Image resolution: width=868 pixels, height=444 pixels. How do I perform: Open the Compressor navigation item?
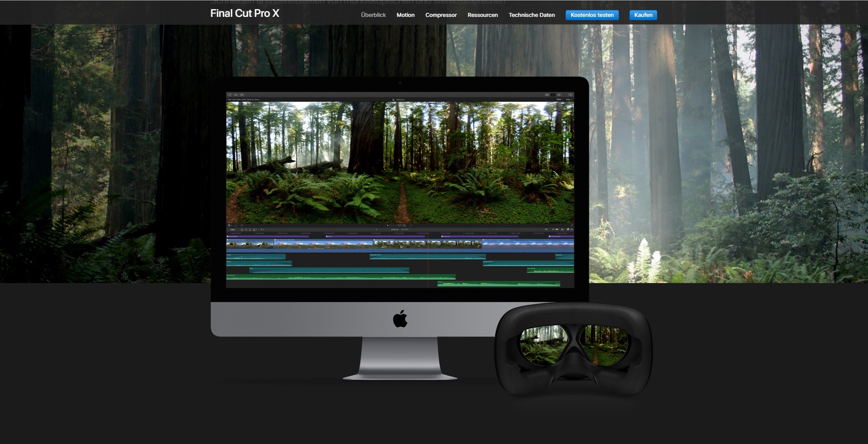[x=441, y=15]
